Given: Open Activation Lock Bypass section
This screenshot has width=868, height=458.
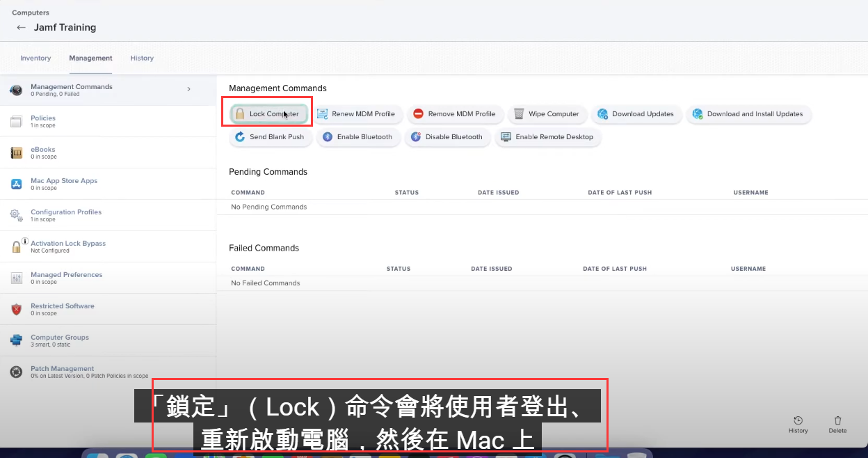Looking at the screenshot, I should [x=108, y=246].
